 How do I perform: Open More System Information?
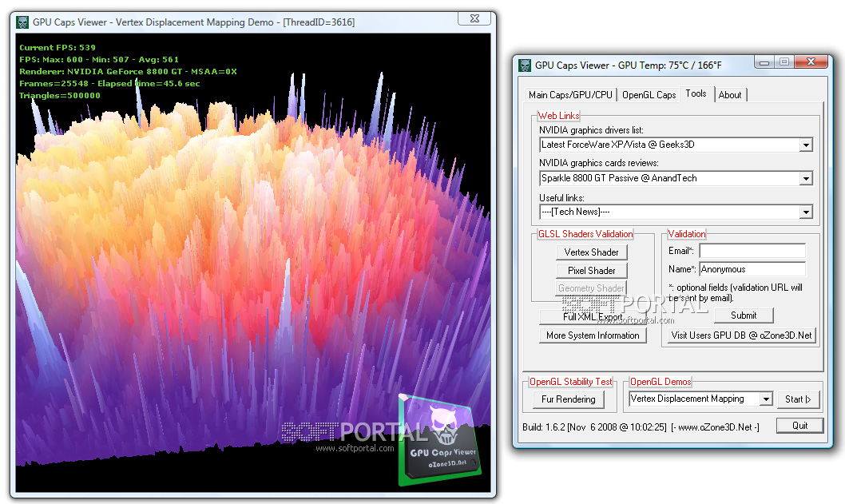pos(593,335)
